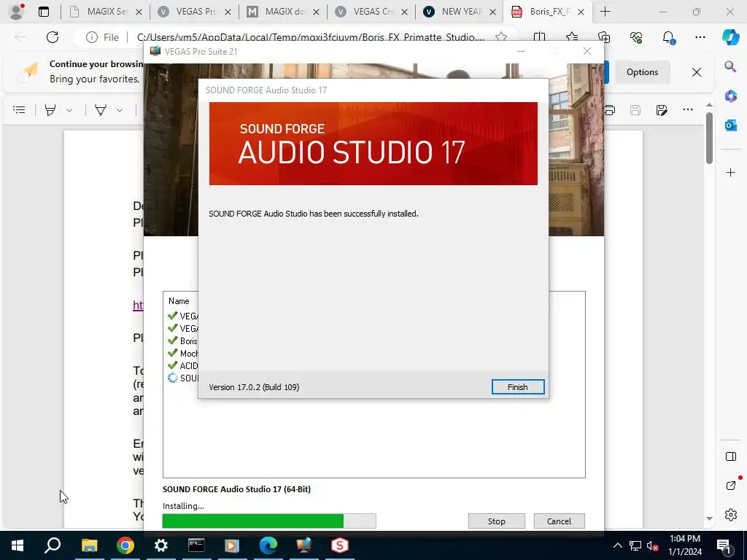This screenshot has height=560, width=747.
Task: Switch to VEGAS Pro browser tab
Action: (x=194, y=12)
